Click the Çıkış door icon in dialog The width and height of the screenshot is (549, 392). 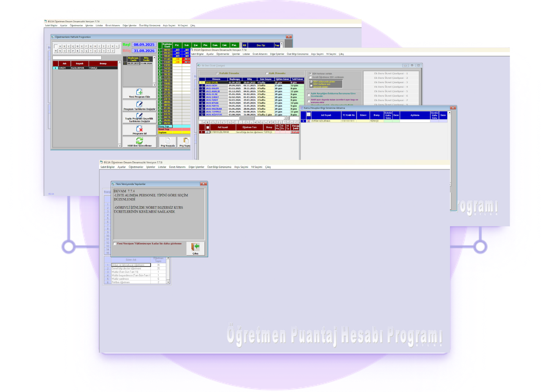click(x=195, y=247)
